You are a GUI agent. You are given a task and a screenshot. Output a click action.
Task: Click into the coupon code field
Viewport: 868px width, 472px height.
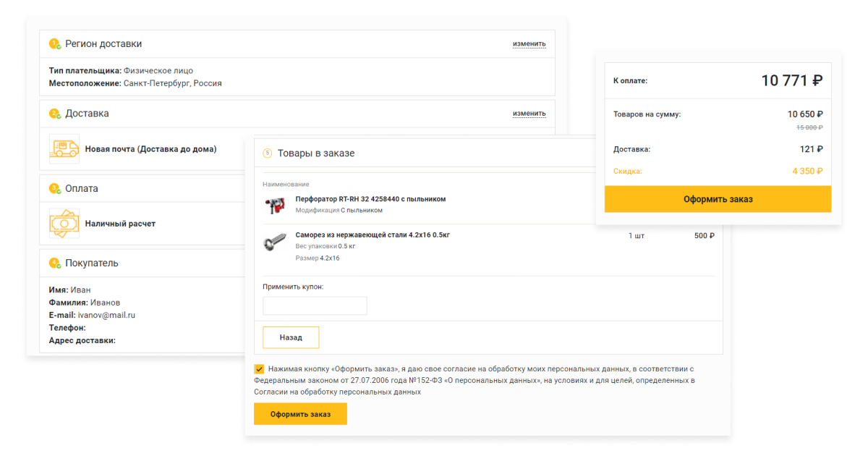point(315,305)
